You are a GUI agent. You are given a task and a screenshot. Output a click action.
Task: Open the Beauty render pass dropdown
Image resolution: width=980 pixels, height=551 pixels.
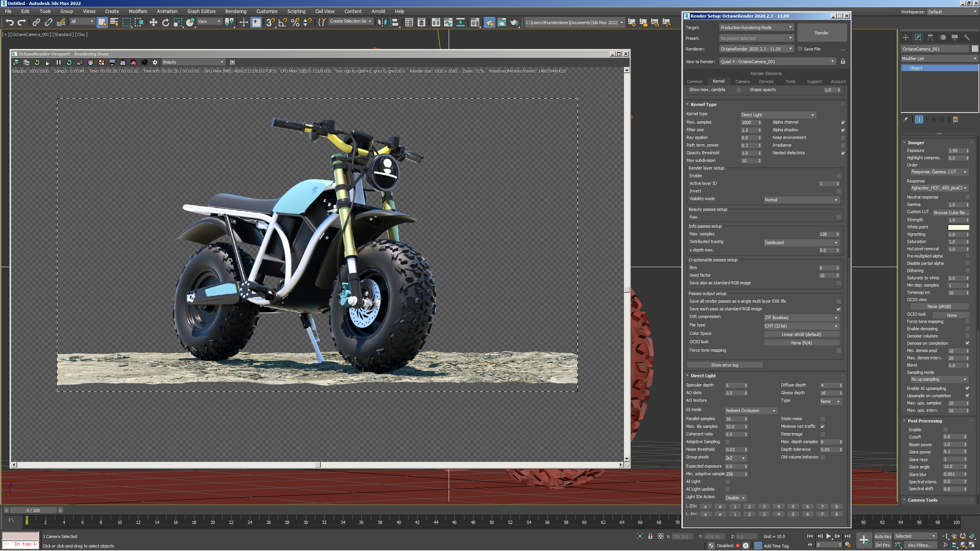(x=193, y=62)
